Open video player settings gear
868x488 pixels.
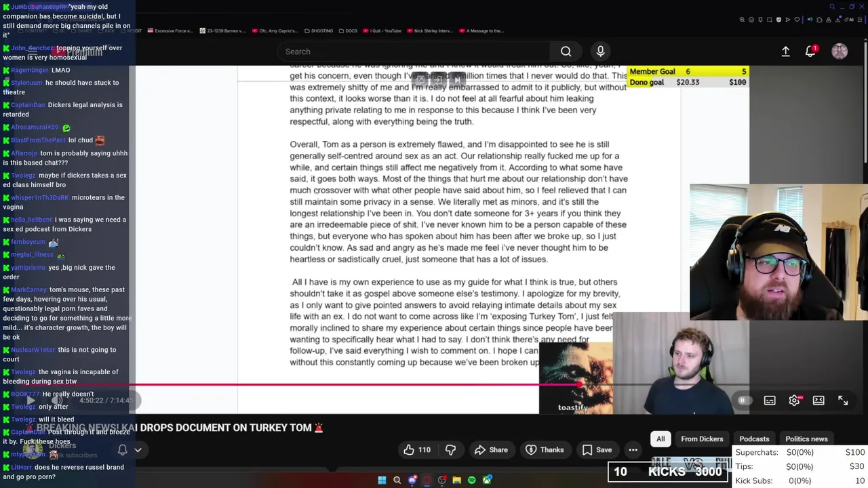click(794, 401)
